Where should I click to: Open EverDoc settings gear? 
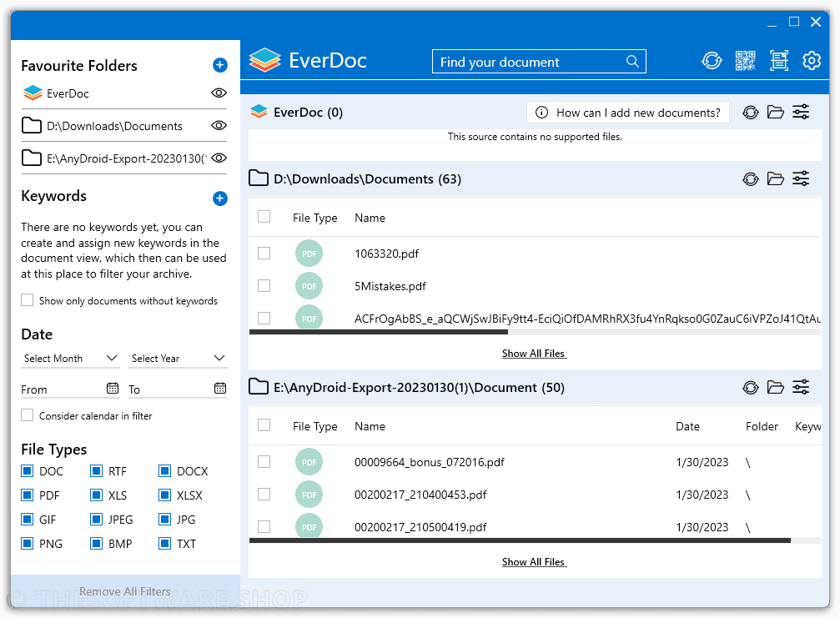point(812,61)
